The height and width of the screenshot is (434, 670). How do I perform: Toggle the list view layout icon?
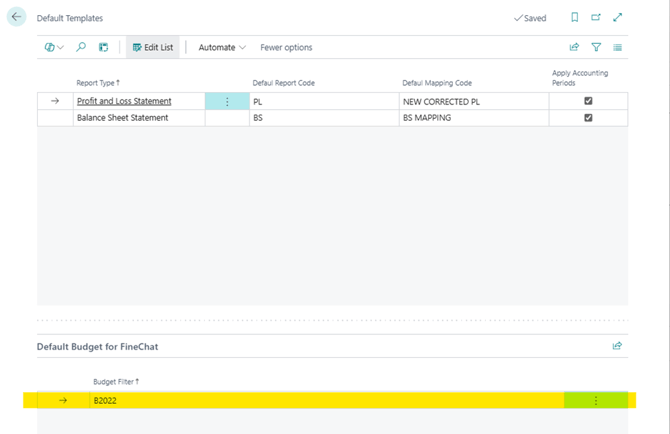click(618, 47)
